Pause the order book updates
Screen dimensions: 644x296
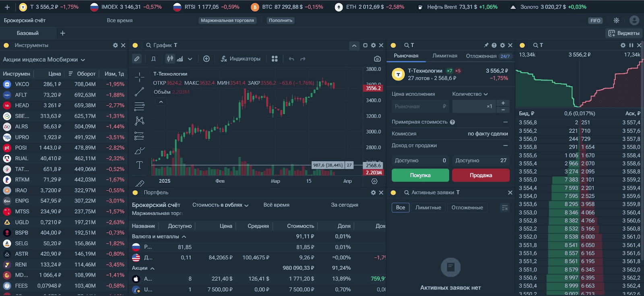(x=631, y=46)
